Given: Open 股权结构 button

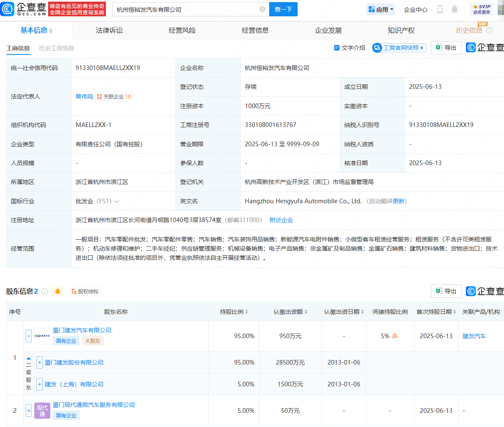Looking at the screenshot, I should tap(84, 291).
